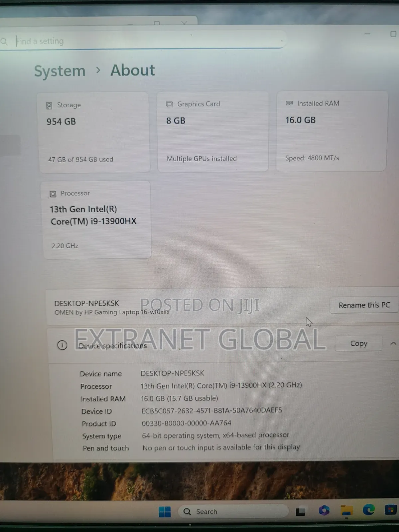Copy the device specifications

coord(358,343)
